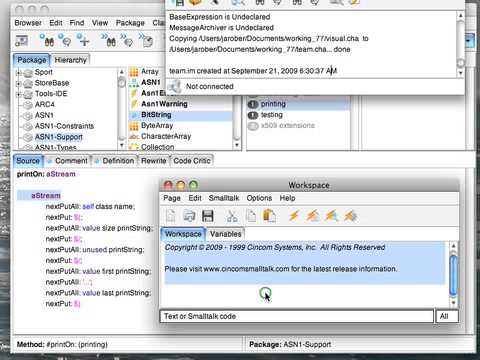This screenshot has width=480, height=360.
Task: Click the Workspace vertical scrollbar thumb
Action: pos(453,275)
